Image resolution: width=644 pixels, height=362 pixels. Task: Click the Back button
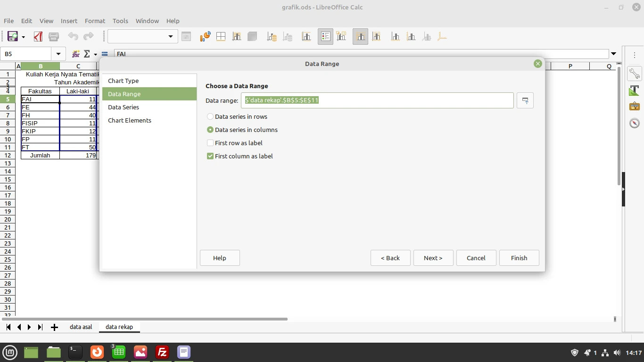390,258
